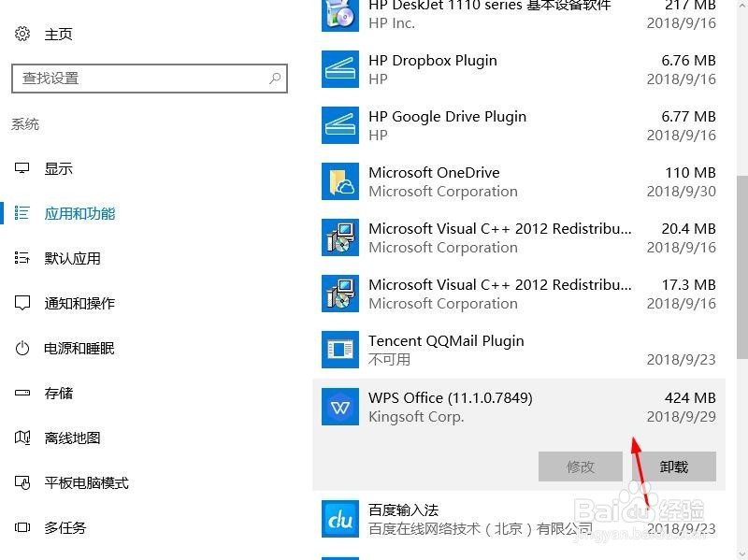Click the 2018/9/30 install date
Image resolution: width=748 pixels, height=560 pixels.
(x=682, y=192)
